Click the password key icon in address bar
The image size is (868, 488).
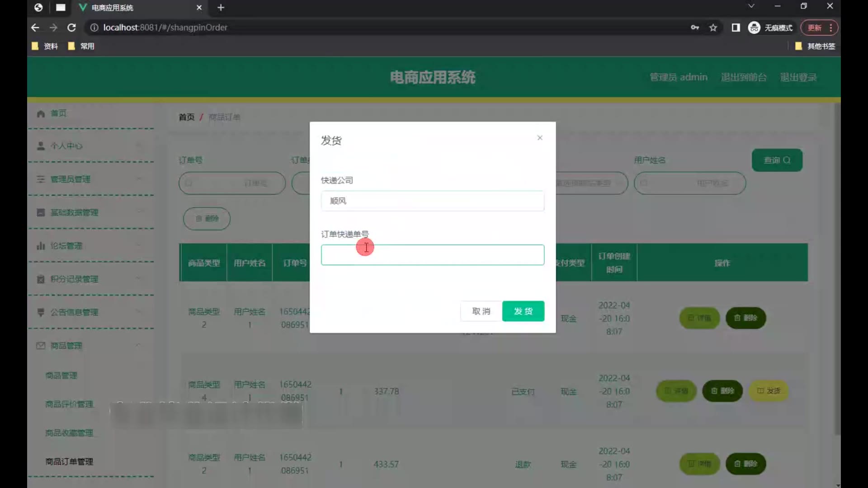pos(695,28)
